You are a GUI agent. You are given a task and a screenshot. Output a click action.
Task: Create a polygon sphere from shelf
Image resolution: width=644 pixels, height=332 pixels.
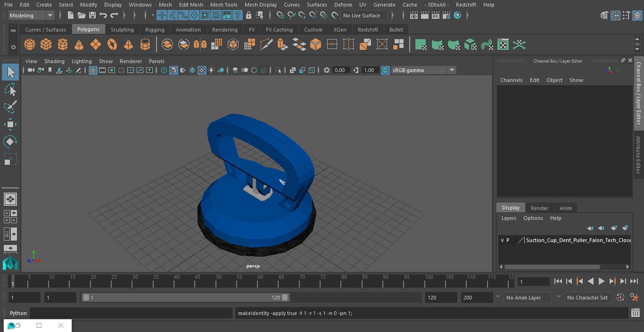click(x=30, y=45)
